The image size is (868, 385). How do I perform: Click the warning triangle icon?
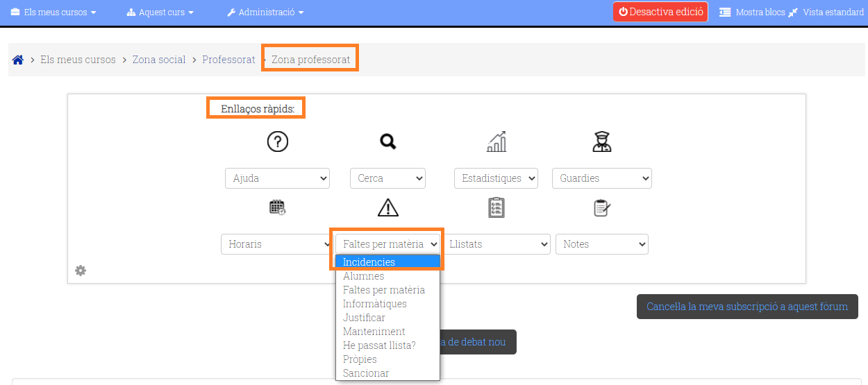[x=387, y=207]
